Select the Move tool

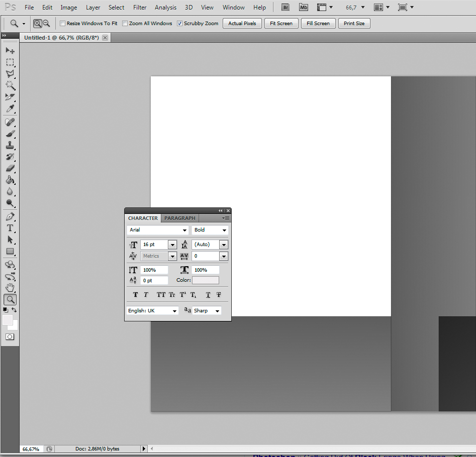[10, 50]
